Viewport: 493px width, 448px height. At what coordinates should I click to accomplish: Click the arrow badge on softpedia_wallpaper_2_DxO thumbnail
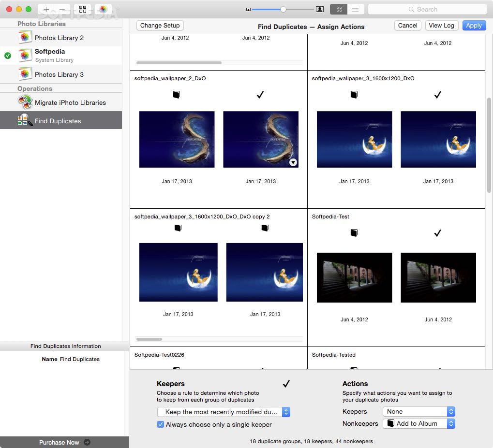point(293,162)
